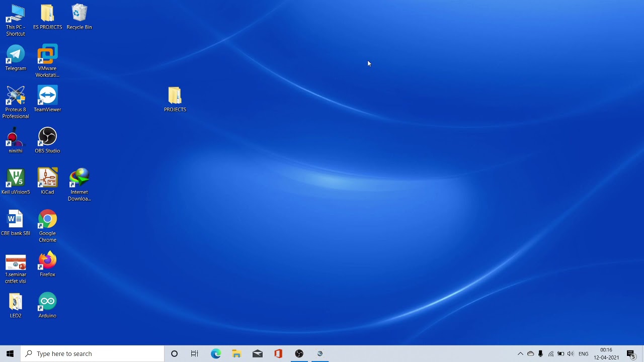This screenshot has width=644, height=362.
Task: Switch to the last running taskbar app
Action: point(320,353)
